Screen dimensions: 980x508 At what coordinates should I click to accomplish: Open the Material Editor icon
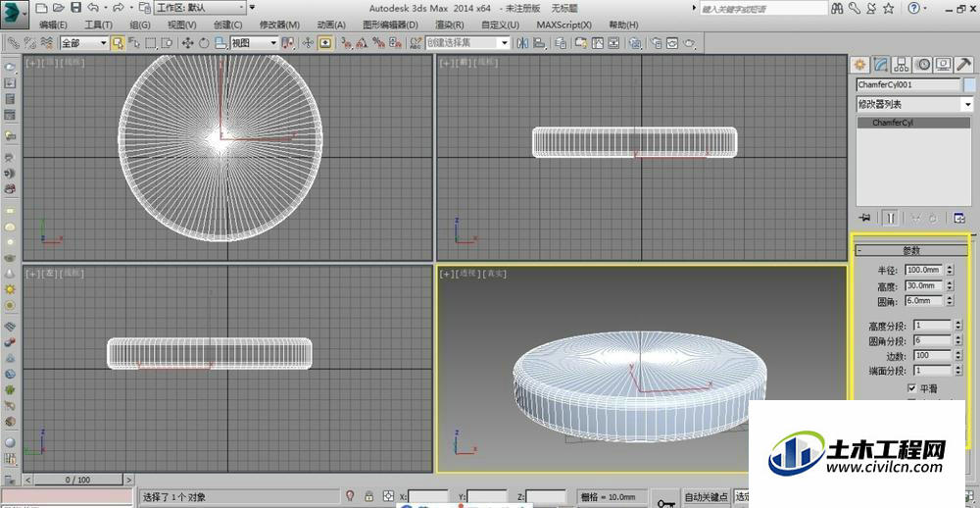[x=635, y=43]
